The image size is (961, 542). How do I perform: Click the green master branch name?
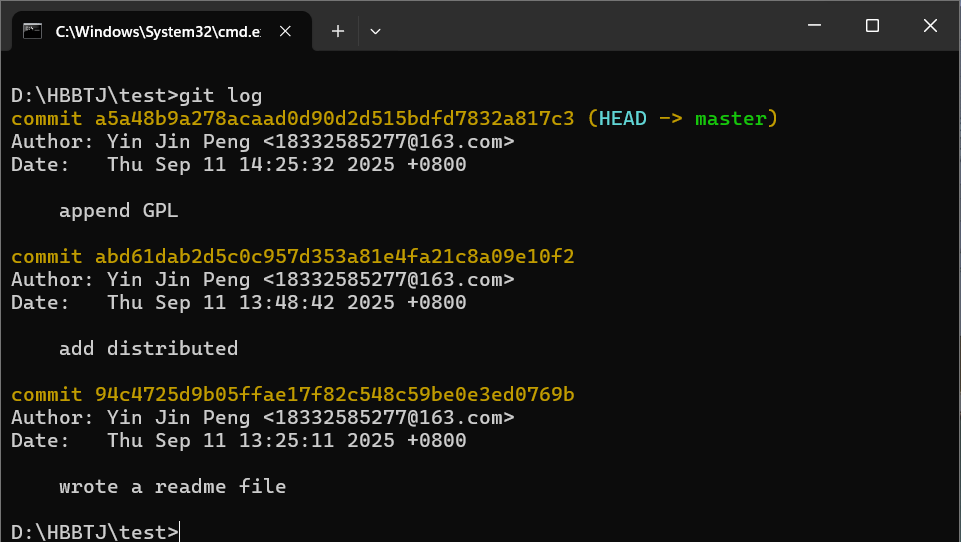730,119
